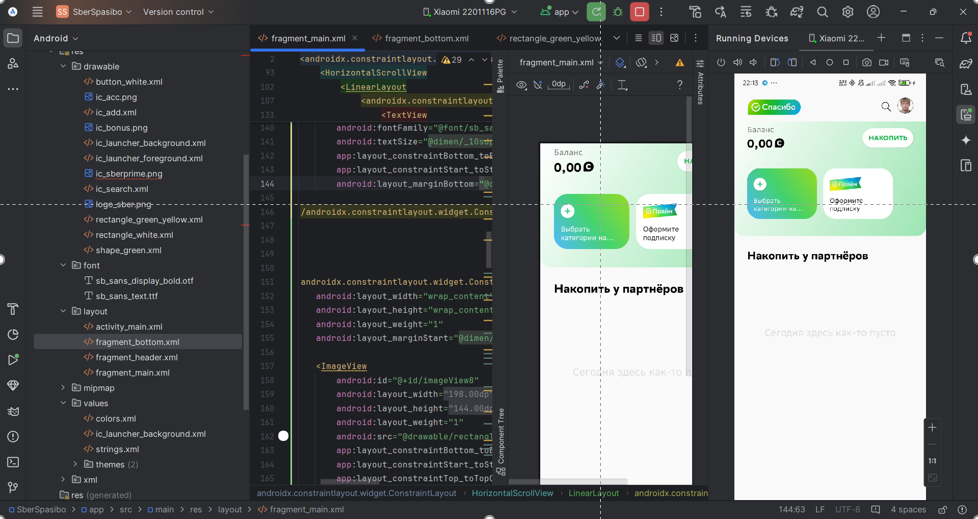
Task: Toggle design view options eye icon
Action: point(521,85)
